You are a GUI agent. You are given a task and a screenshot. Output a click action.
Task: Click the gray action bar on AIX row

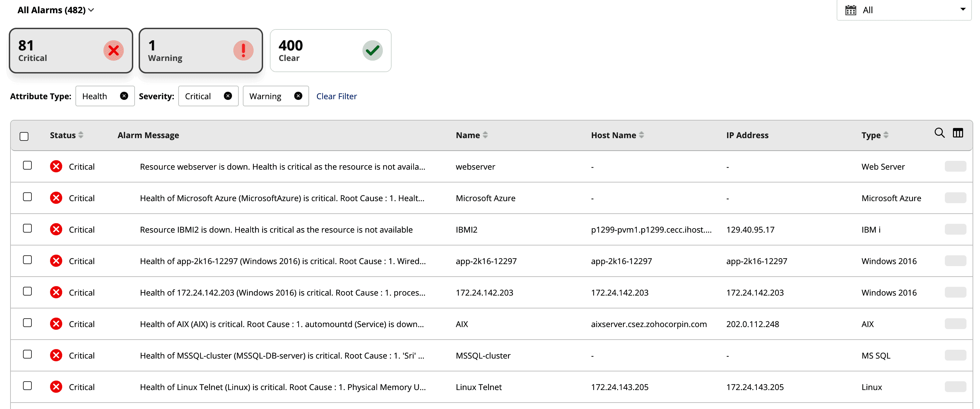point(955,324)
